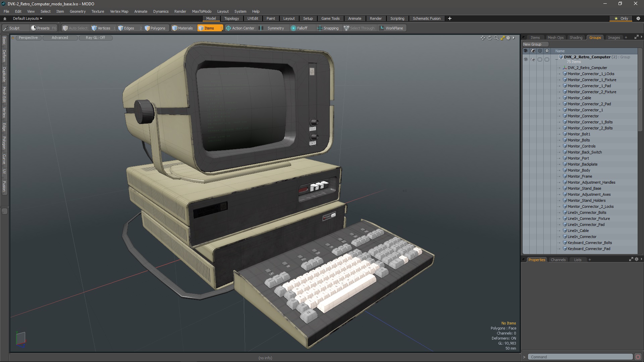Switch to the Shading panel tab
The image size is (644, 362).
(576, 38)
